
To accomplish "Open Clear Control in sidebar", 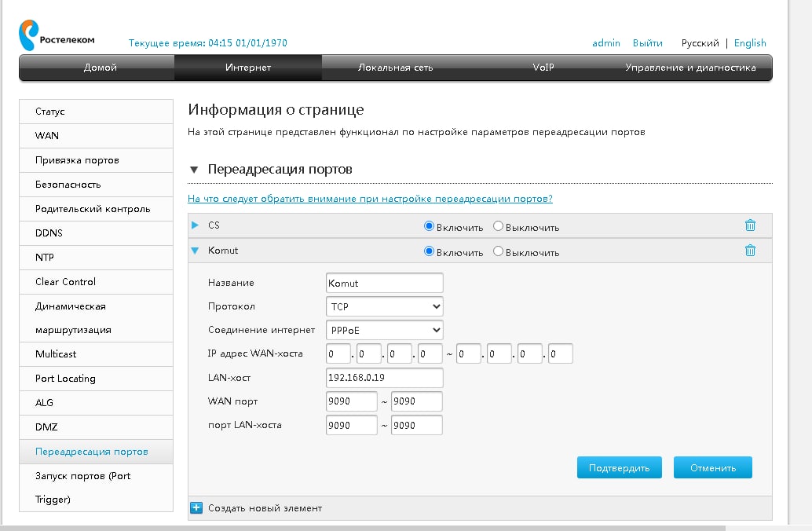I will [x=97, y=282].
